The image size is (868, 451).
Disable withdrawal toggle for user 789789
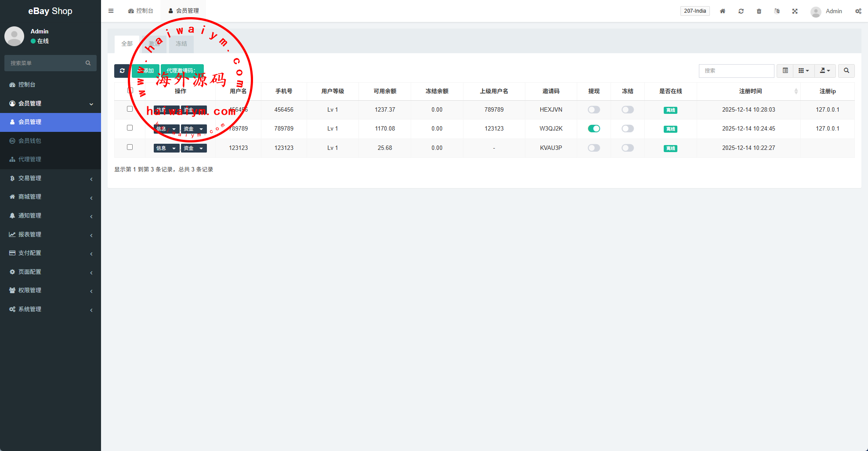point(593,129)
